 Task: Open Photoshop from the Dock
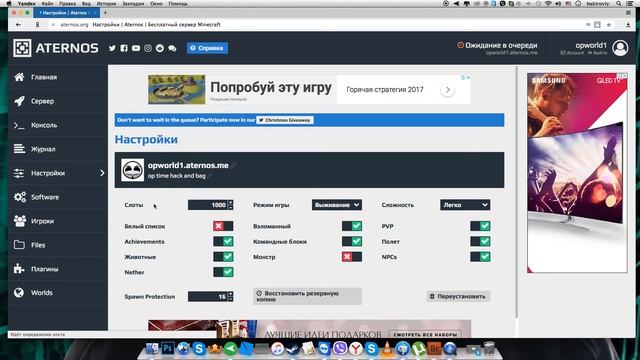point(168,349)
